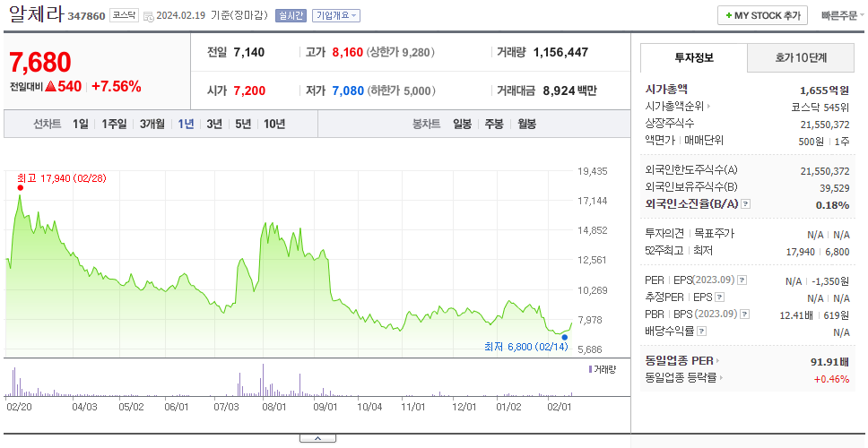Viewport: 868px width, 448px height.
Task: Click the 최저 6,800 (02/14) chart label
Action: 525,347
